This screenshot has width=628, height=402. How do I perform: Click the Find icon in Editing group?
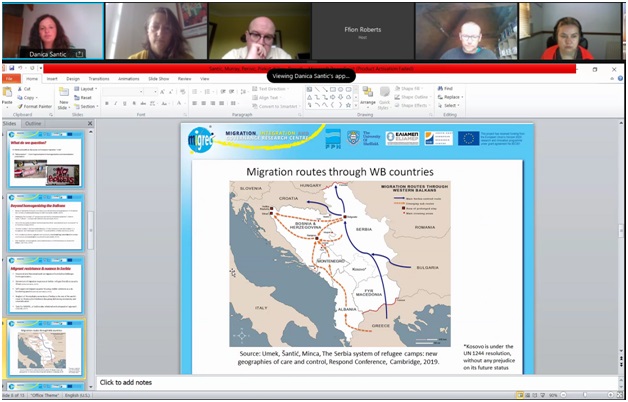(447, 88)
